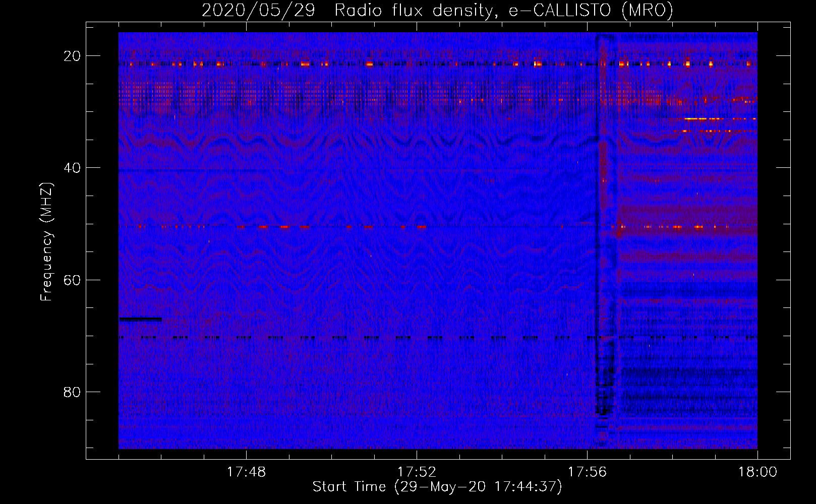Viewport: 816px width, 504px height.
Task: Click the '17:52' time axis label
Action: (417, 472)
